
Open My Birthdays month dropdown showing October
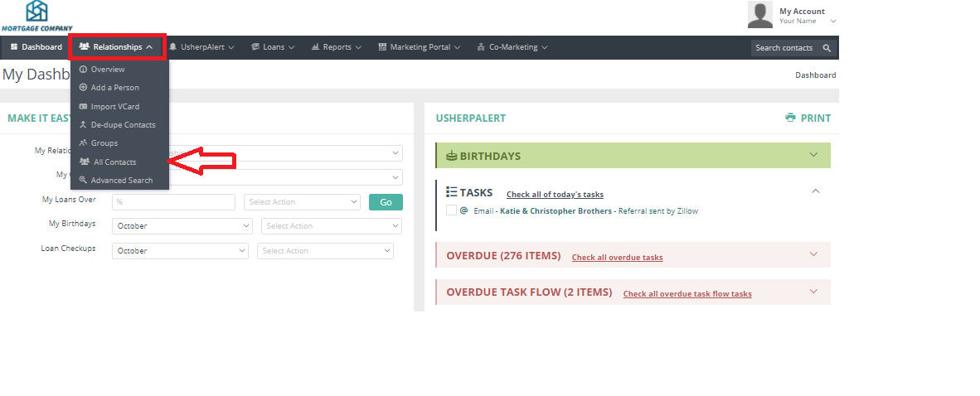click(x=182, y=225)
